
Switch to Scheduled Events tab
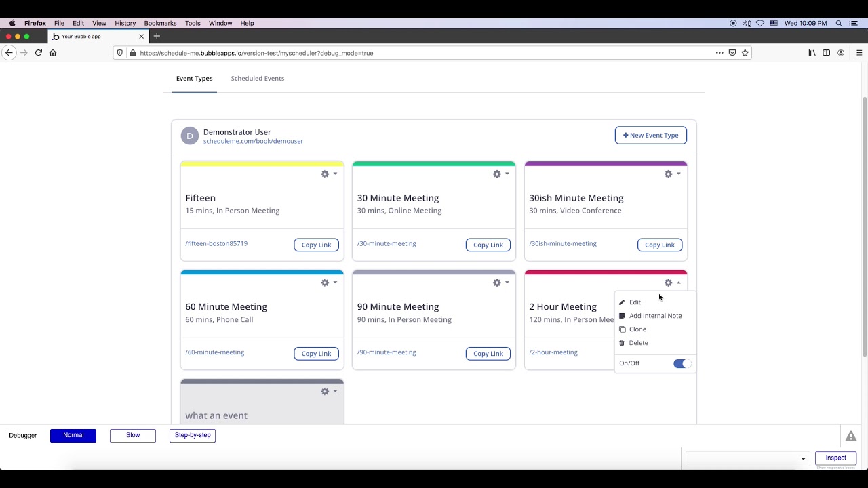[x=258, y=79]
